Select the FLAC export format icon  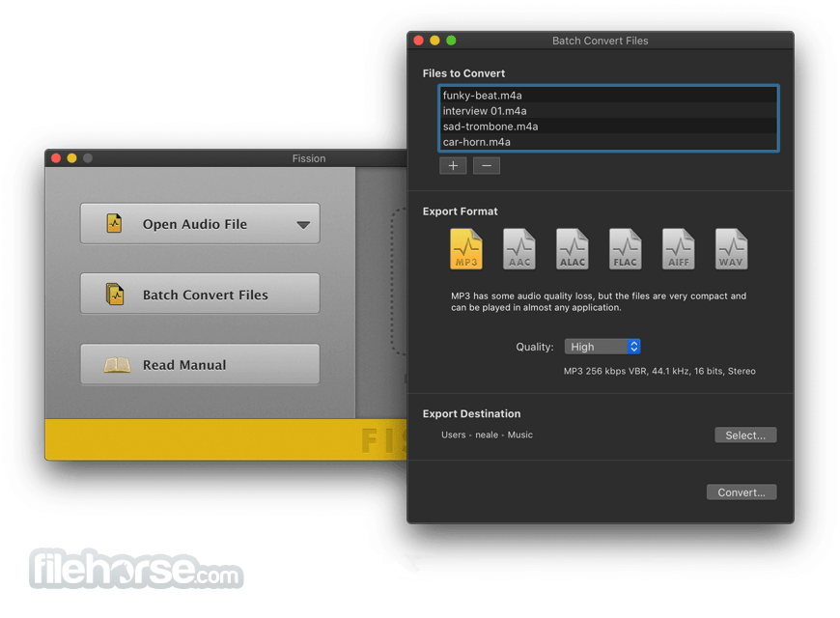626,249
